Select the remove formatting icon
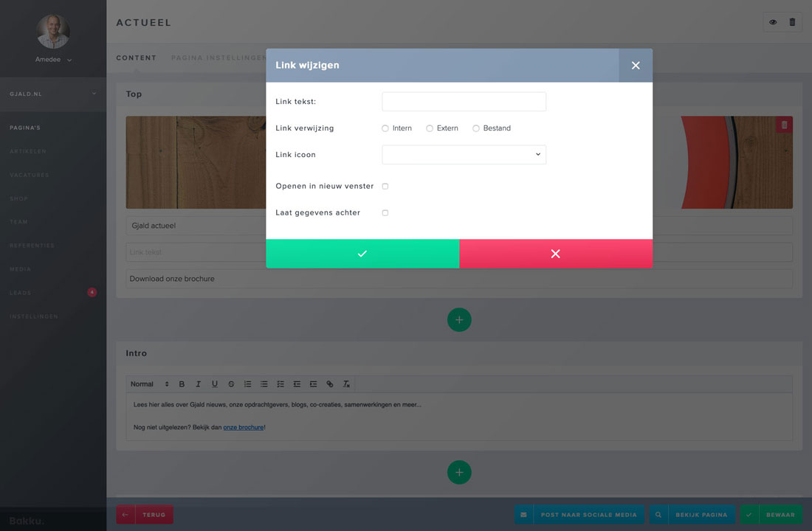 [346, 383]
